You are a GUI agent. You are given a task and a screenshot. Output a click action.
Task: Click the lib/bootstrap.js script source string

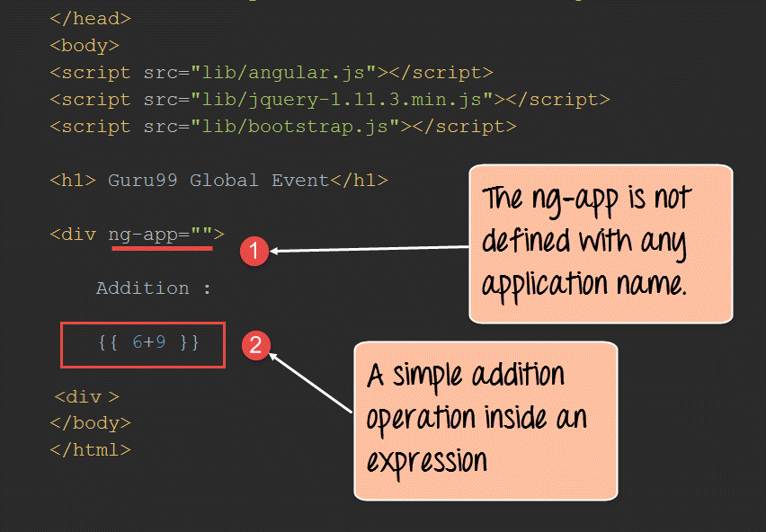(x=295, y=126)
